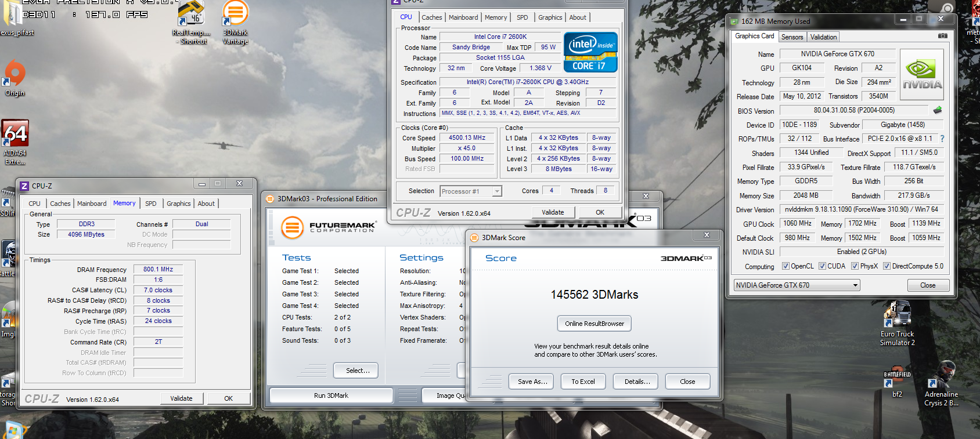The height and width of the screenshot is (439, 980).
Task: Open the SPD tab in memory CPU-Z window
Action: (x=151, y=204)
